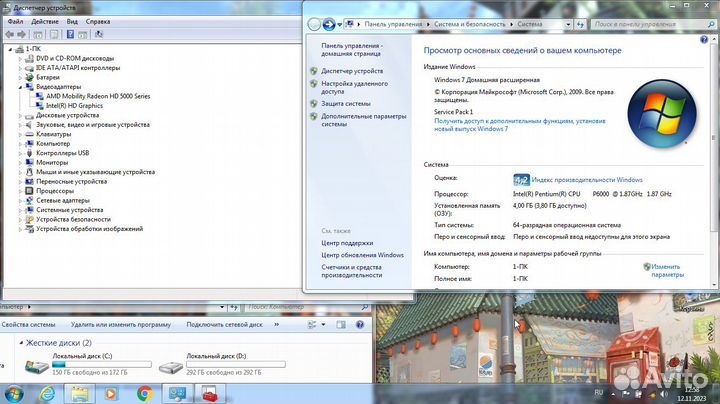Expand the Мыши и иные указывающие устройства node
720x404 pixels.
tap(20, 172)
